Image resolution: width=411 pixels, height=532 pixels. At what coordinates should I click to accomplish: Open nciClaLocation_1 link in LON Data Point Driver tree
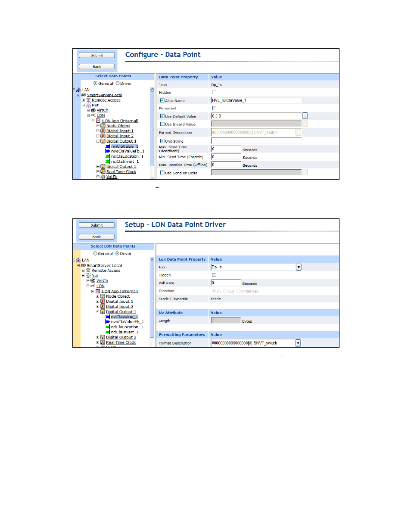point(127,327)
